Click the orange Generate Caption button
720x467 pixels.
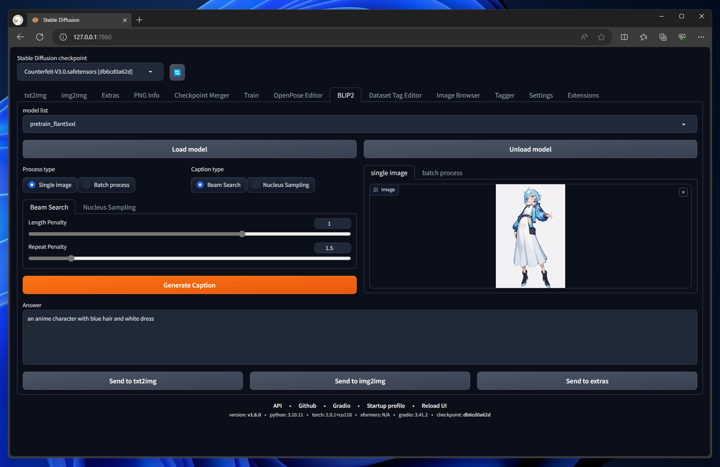coord(190,285)
